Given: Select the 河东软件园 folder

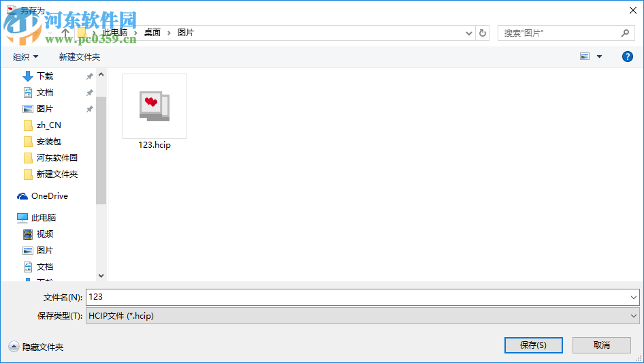Looking at the screenshot, I should coord(57,158).
